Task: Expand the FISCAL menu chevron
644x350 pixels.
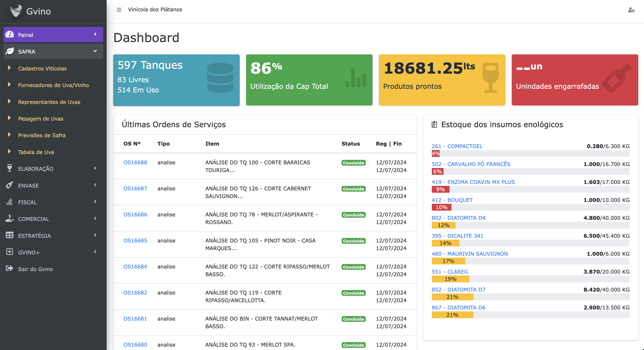Action: tap(95, 202)
